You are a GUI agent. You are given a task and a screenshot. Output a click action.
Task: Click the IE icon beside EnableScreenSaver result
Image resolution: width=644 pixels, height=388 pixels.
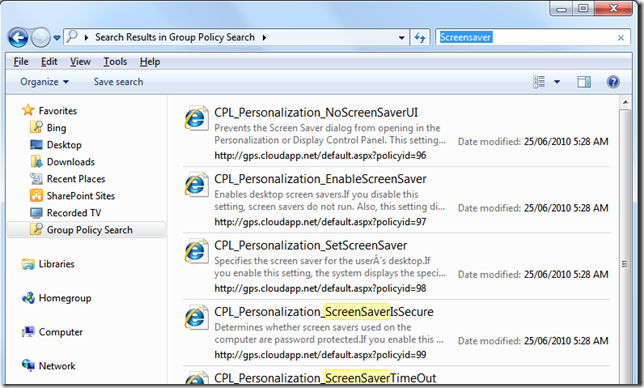[x=196, y=185]
